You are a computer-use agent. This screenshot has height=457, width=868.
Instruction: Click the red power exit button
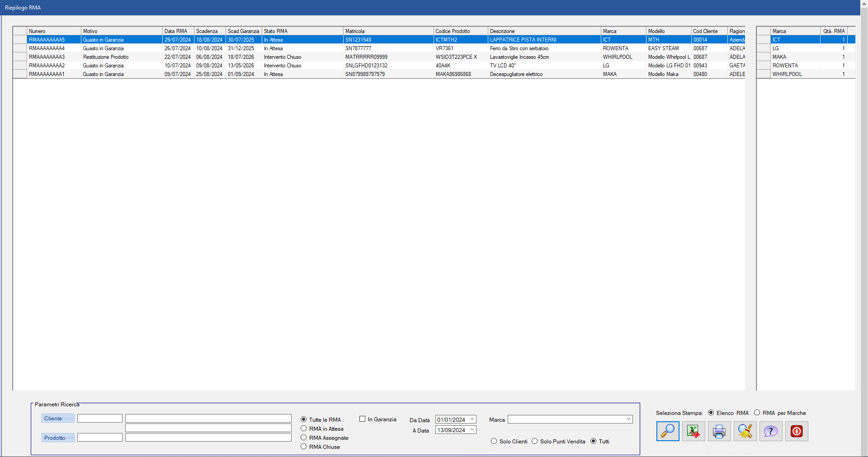(x=796, y=431)
